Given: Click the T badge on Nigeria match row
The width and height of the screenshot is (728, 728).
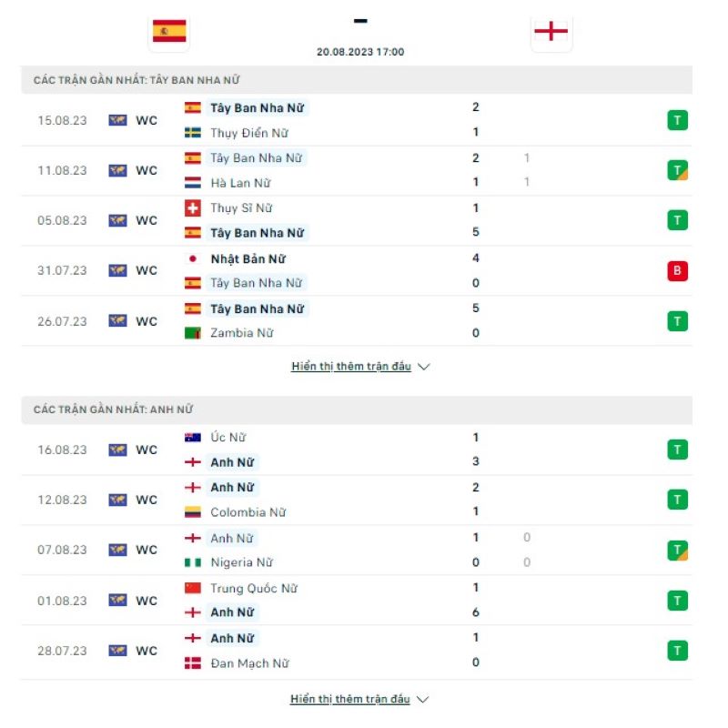Looking at the screenshot, I should (x=677, y=551).
